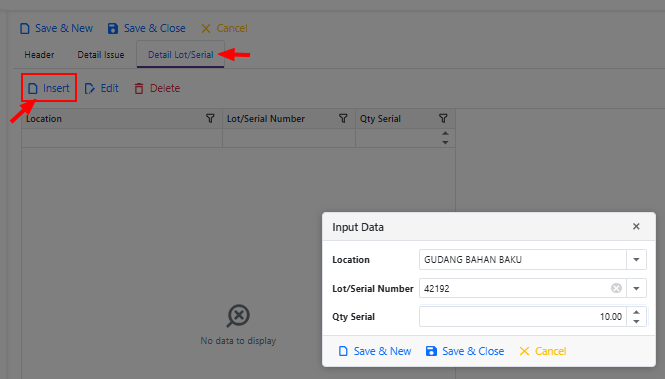The height and width of the screenshot is (379, 665).
Task: Expand the Lot/Serial Number dropdown arrow
Action: click(636, 288)
